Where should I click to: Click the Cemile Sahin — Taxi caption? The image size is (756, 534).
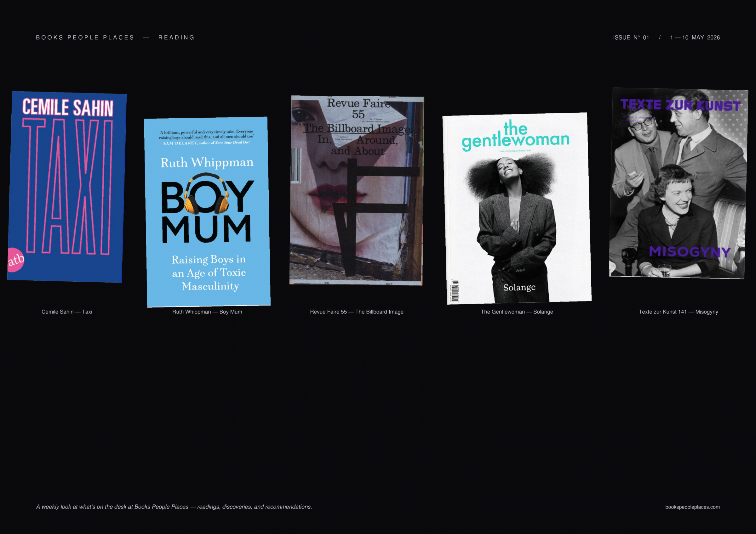pos(67,312)
